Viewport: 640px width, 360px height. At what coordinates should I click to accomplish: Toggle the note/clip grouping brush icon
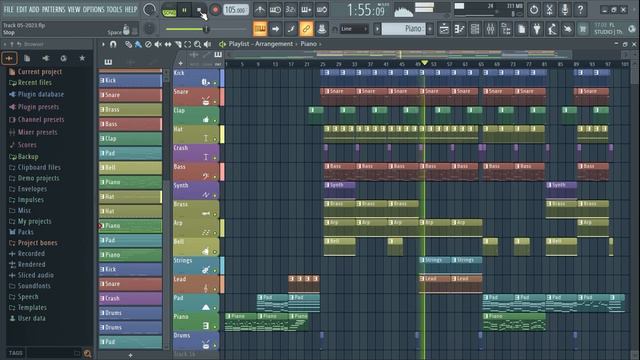pyautogui.click(x=291, y=29)
